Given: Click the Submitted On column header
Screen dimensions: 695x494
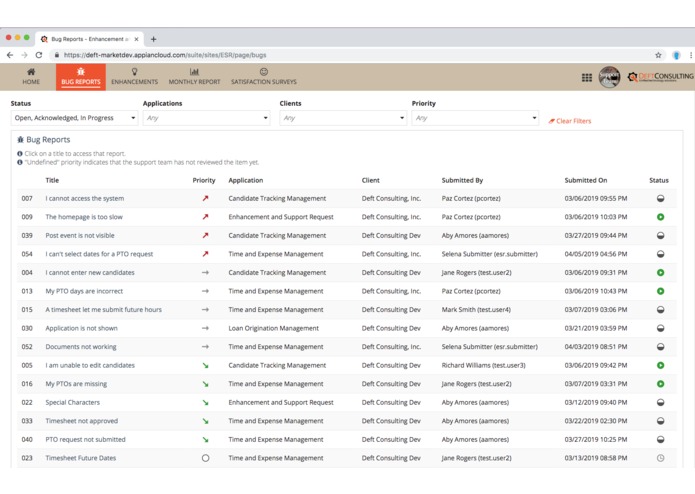Looking at the screenshot, I should (x=586, y=180).
